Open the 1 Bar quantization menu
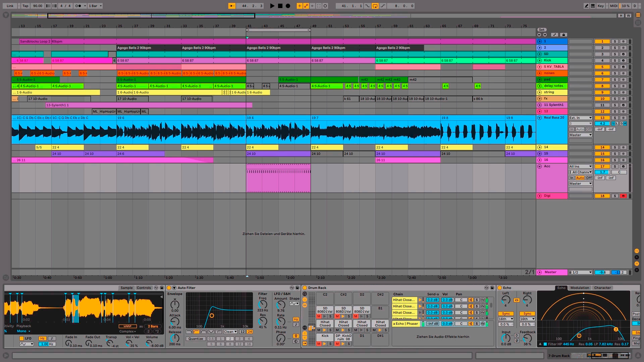The image size is (644, 362). click(x=95, y=6)
